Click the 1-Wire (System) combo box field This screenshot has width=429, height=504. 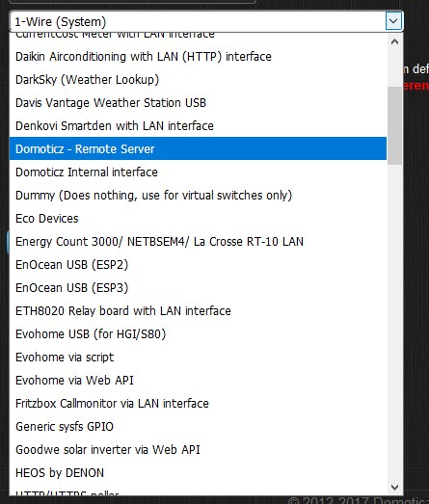click(206, 21)
